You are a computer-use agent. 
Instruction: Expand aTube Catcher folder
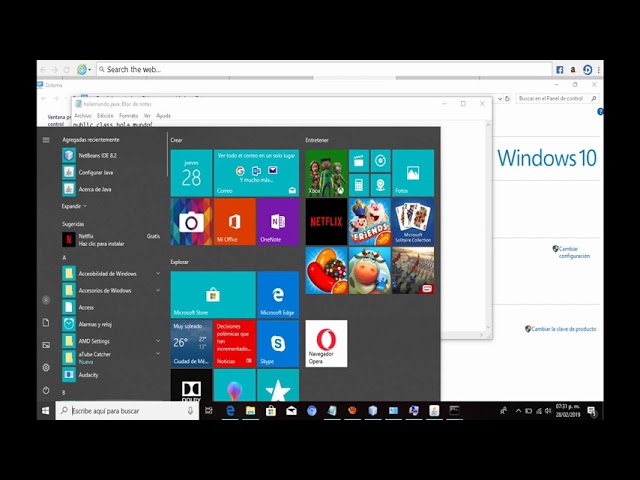111,358
